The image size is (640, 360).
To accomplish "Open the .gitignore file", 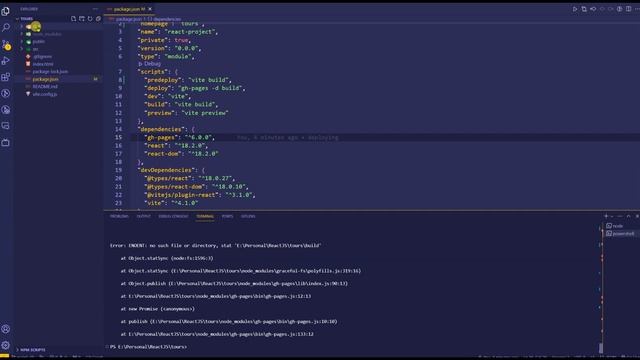I will (42, 56).
